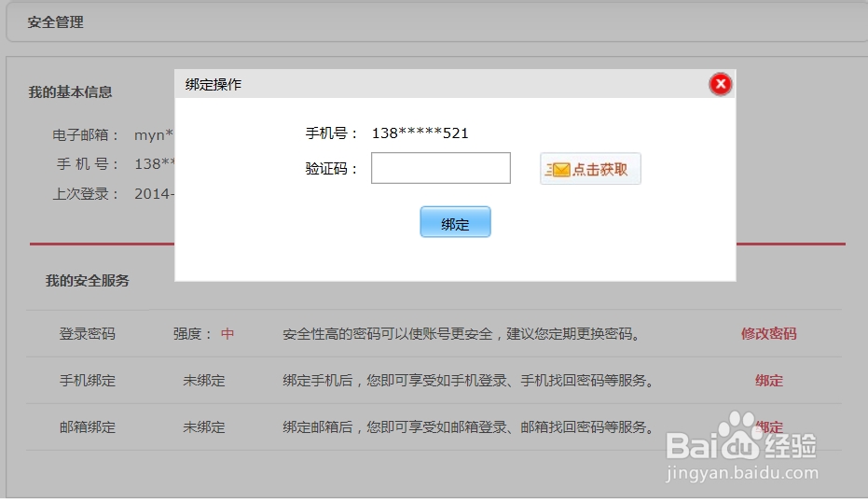Click 绑定 link in 邮箱绑定 row
Image resolution: width=868 pixels, height=503 pixels.
pyautogui.click(x=769, y=427)
